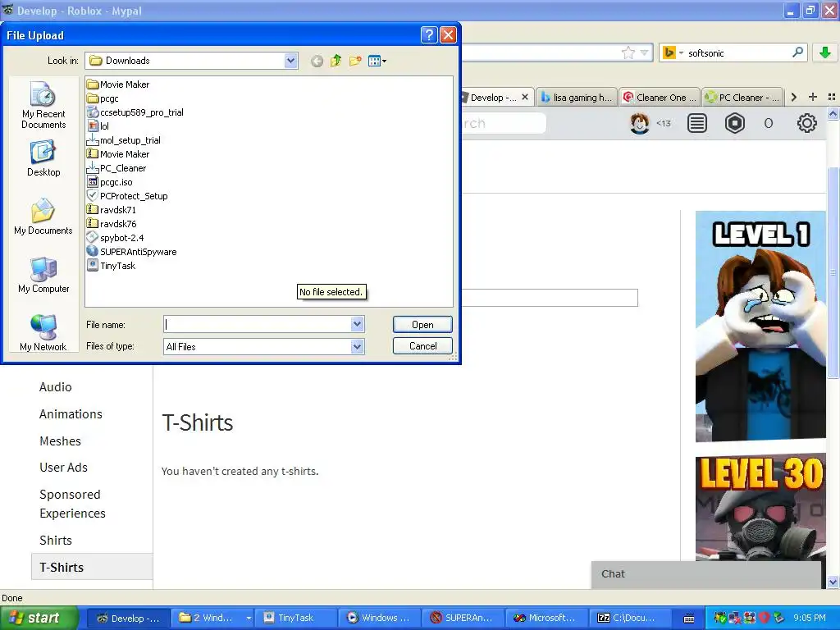Image resolution: width=840 pixels, height=630 pixels.
Task: Open User Ads in sidebar
Action: [63, 467]
